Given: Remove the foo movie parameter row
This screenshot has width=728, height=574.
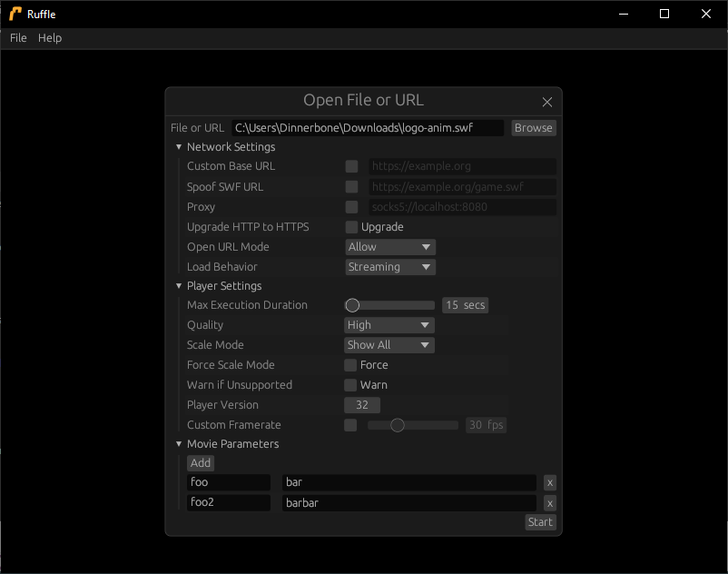Looking at the screenshot, I should coord(549,483).
